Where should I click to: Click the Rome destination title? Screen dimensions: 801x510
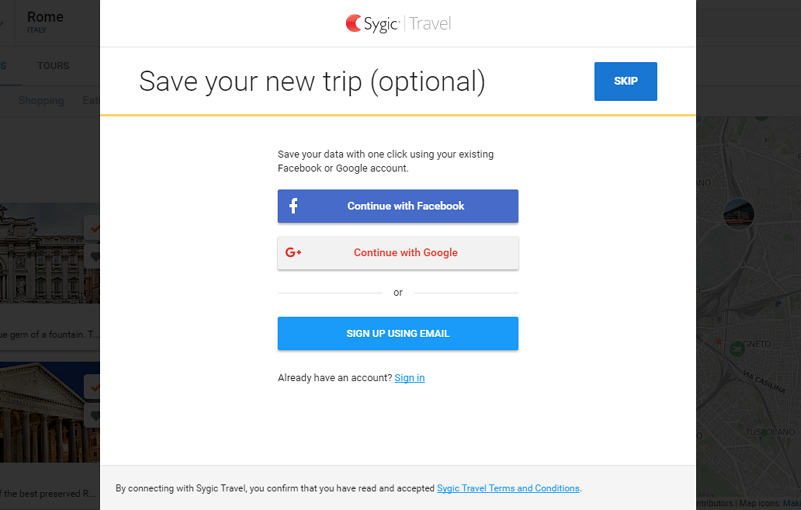coord(45,17)
